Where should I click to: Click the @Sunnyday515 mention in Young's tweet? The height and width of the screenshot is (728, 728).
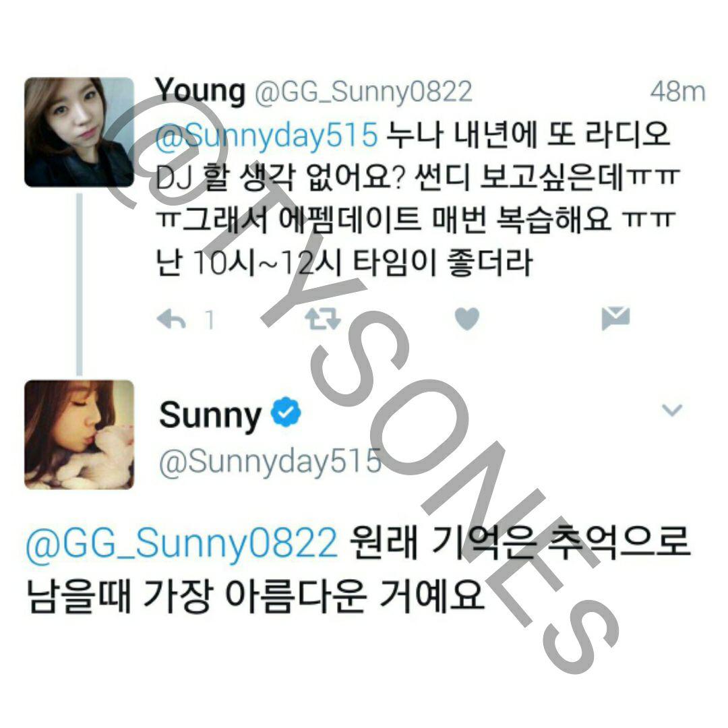267,135
